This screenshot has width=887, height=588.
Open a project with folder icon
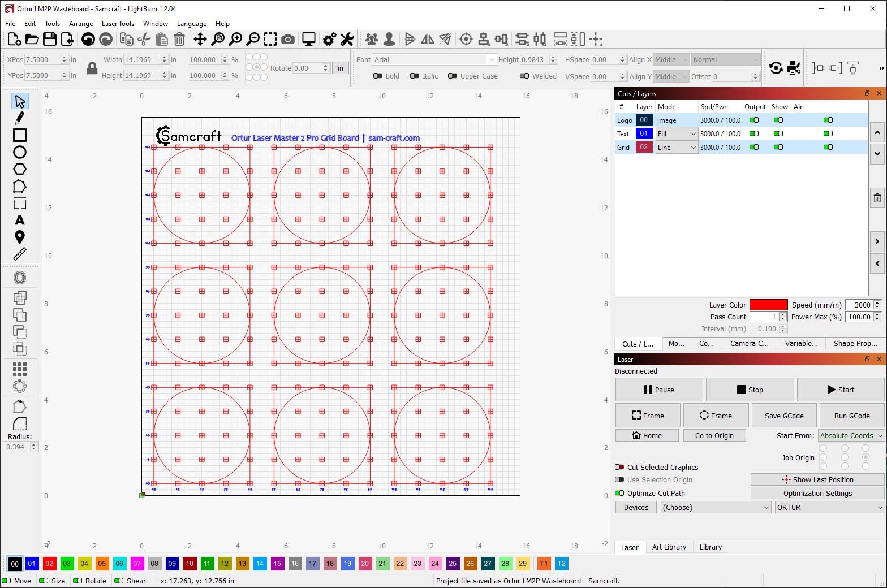pyautogui.click(x=32, y=39)
